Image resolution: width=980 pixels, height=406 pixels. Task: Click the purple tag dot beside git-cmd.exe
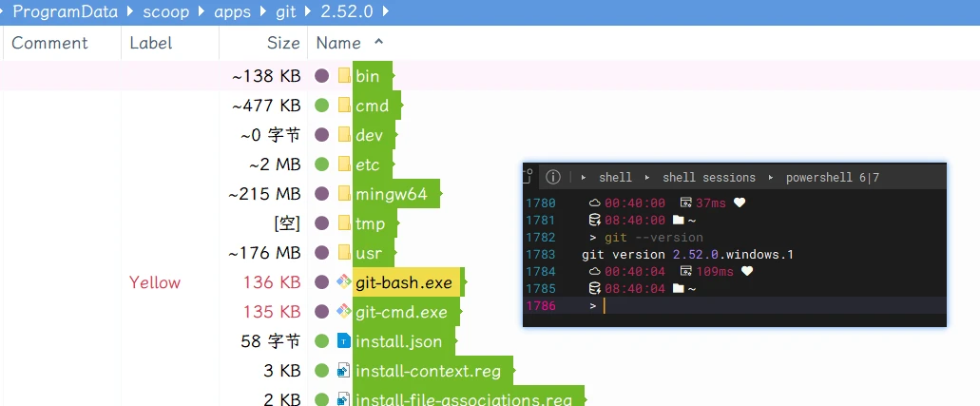point(322,312)
